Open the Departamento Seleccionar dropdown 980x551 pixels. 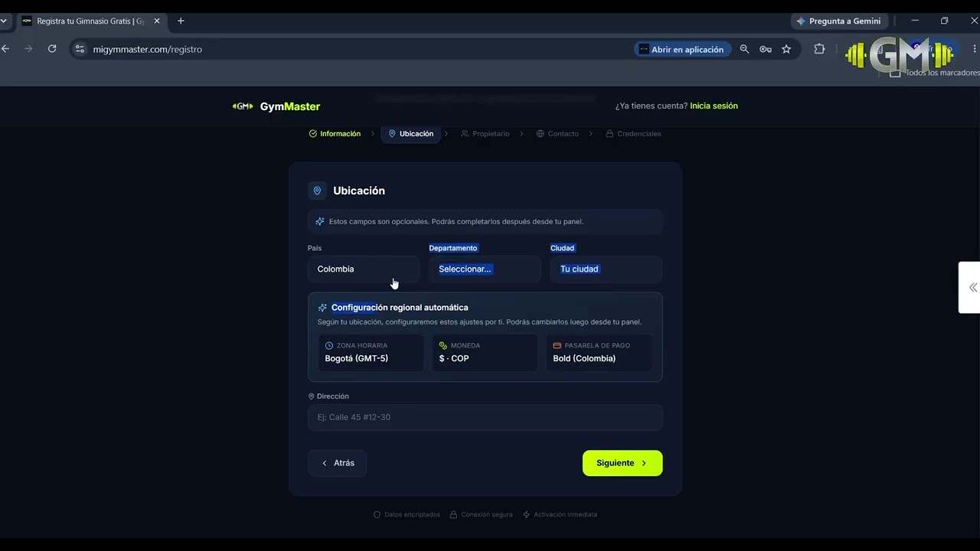485,269
